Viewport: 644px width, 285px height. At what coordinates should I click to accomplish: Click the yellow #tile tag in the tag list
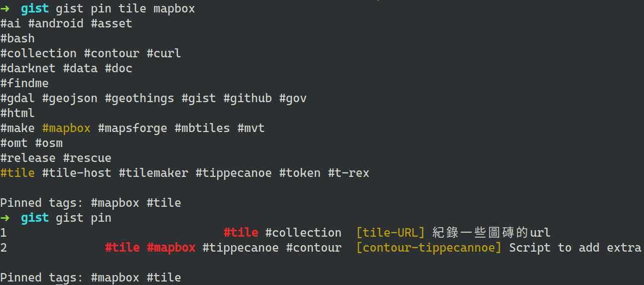pos(17,173)
